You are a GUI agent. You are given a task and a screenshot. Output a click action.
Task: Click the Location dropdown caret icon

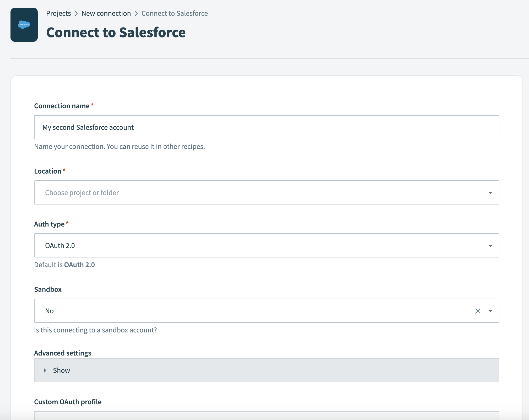tap(491, 193)
